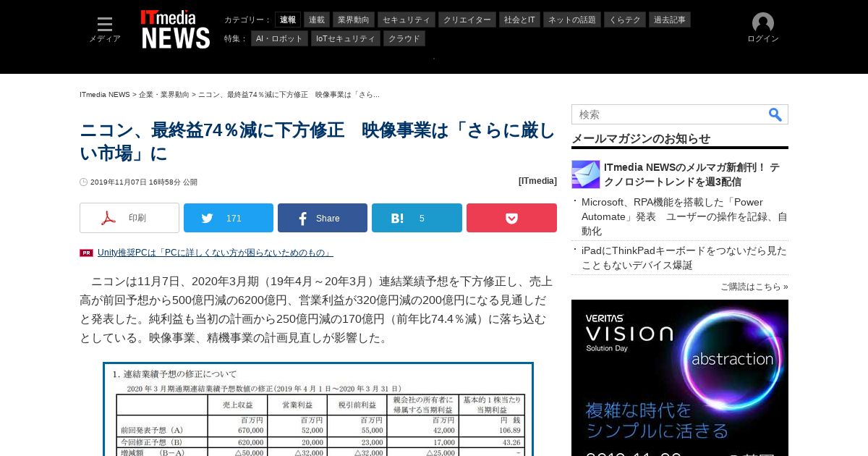Viewport: 868px width, 456px height.
Task: Open the ネットの話題 category
Action: point(572,20)
